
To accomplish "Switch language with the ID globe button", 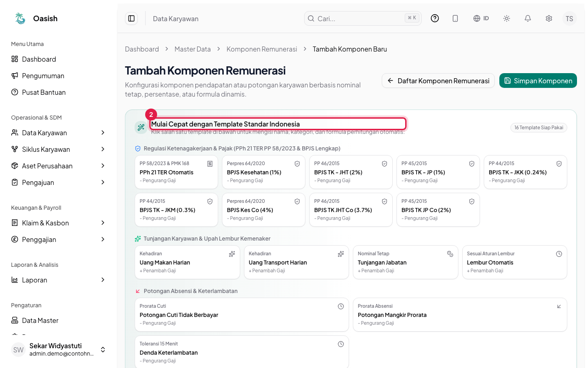I will click(x=481, y=18).
